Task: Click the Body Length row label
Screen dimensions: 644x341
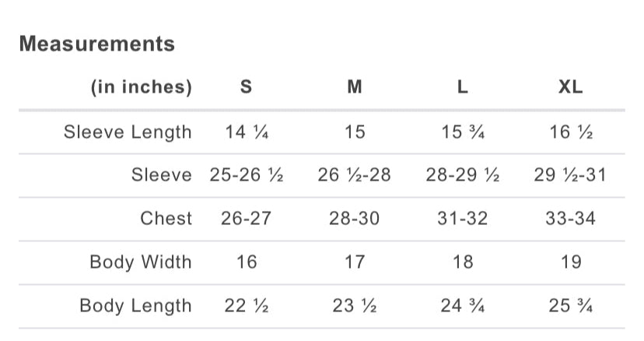Action: 135,305
